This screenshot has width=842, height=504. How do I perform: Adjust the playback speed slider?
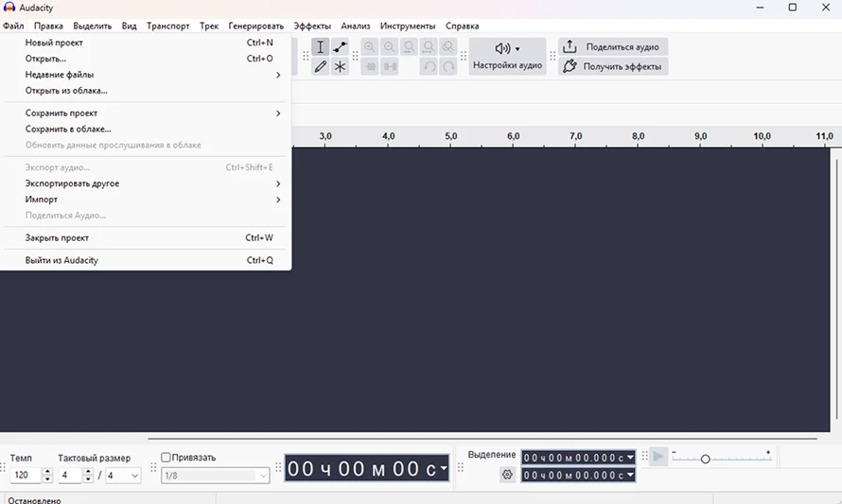click(x=705, y=459)
